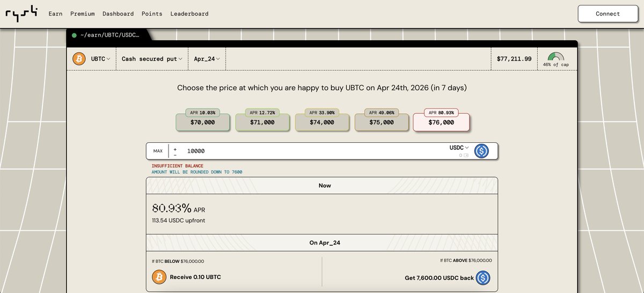Click the Rysk logo in the header

tap(21, 14)
